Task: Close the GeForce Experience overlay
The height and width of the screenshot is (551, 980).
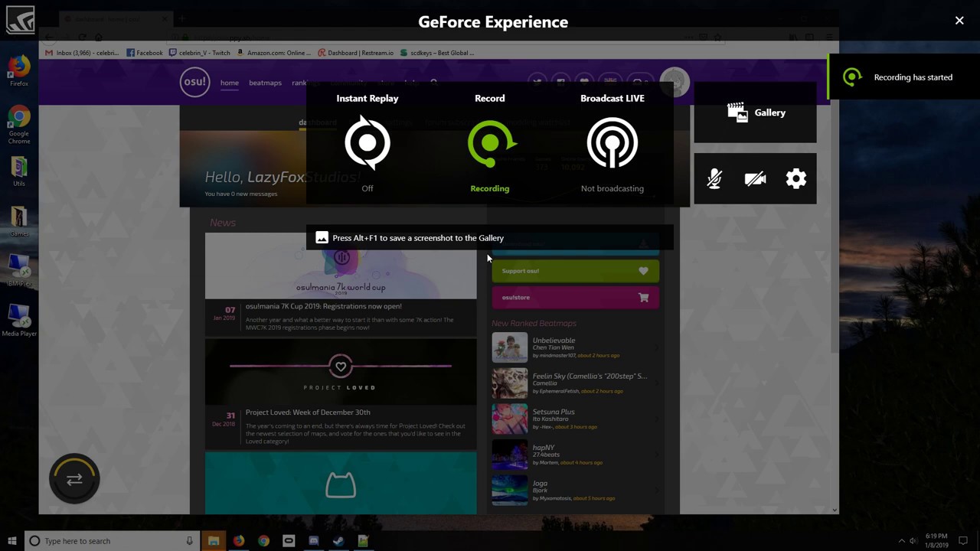Action: (x=959, y=21)
